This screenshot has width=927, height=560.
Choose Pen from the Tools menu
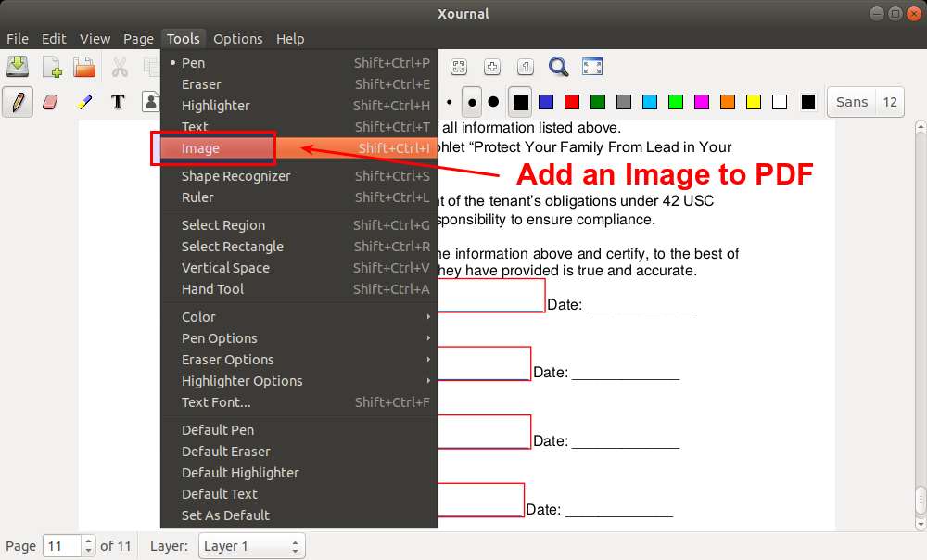pyautogui.click(x=298, y=63)
